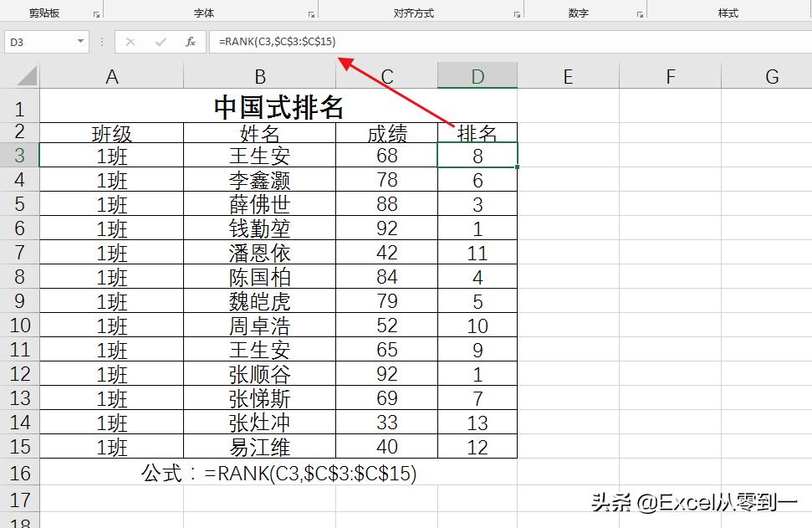This screenshot has height=528, width=812.
Task: Click the Enter checkmark icon in the formula bar
Action: pos(161,40)
